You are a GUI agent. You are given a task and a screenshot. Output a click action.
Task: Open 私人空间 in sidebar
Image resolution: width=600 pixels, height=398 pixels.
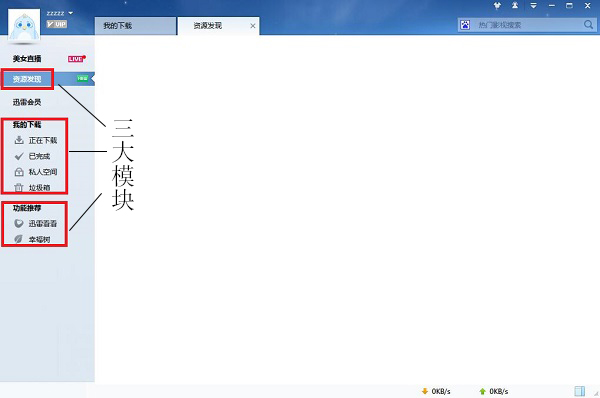pos(43,172)
